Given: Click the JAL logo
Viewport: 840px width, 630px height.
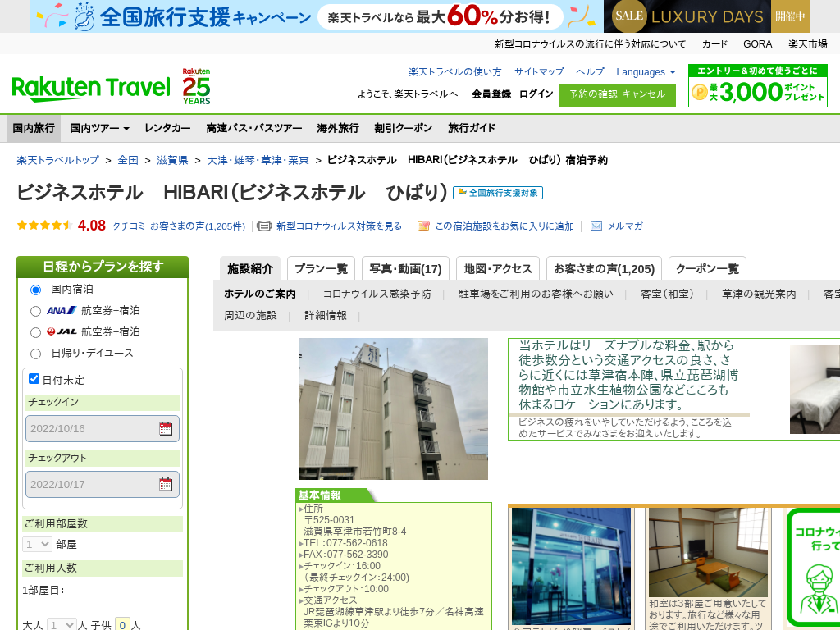Looking at the screenshot, I should (x=62, y=331).
